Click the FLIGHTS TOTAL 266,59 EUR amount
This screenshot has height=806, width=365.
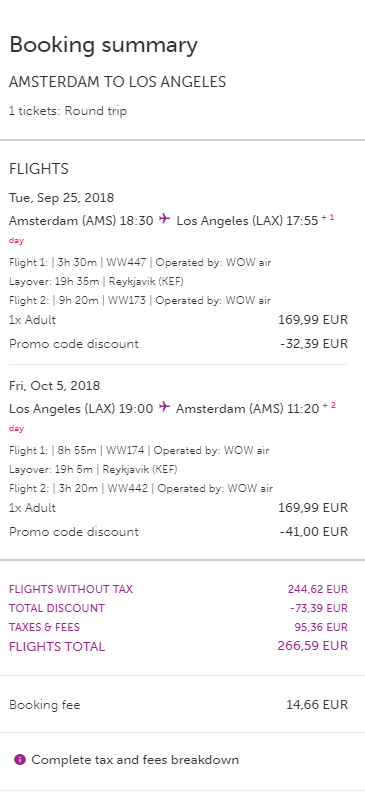coord(313,646)
